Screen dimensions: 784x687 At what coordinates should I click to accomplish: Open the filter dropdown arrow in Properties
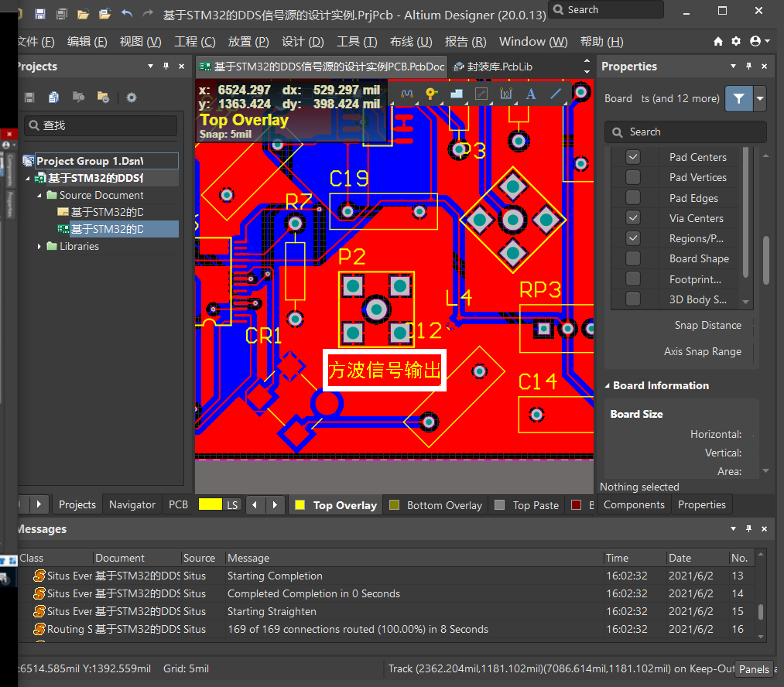[x=760, y=98]
